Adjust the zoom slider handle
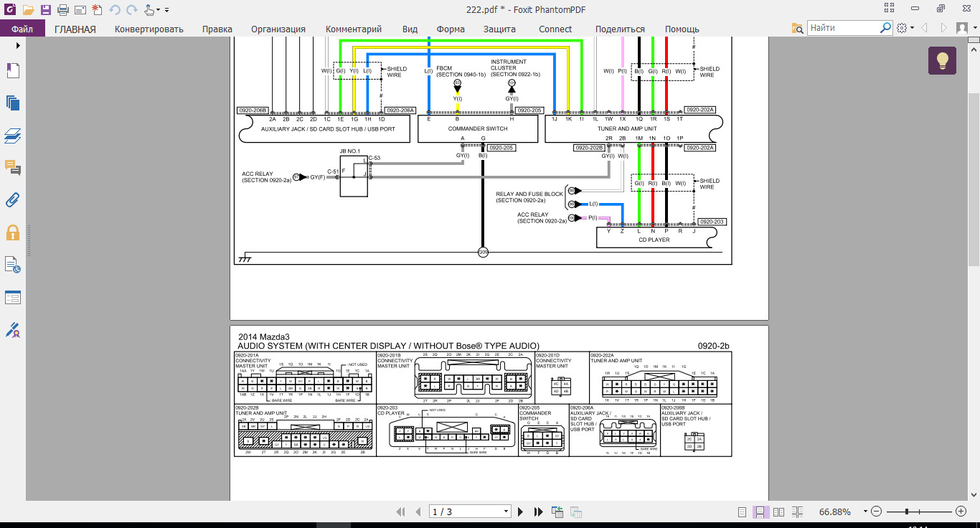 (x=907, y=511)
